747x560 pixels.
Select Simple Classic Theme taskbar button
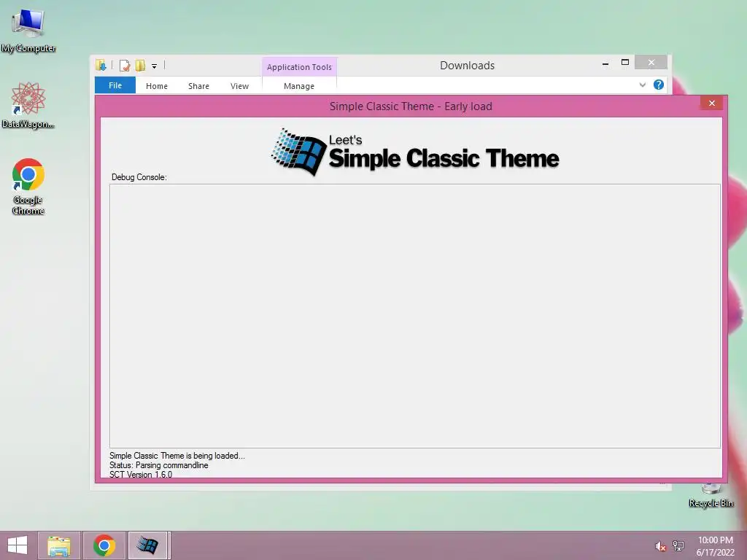[148, 545]
